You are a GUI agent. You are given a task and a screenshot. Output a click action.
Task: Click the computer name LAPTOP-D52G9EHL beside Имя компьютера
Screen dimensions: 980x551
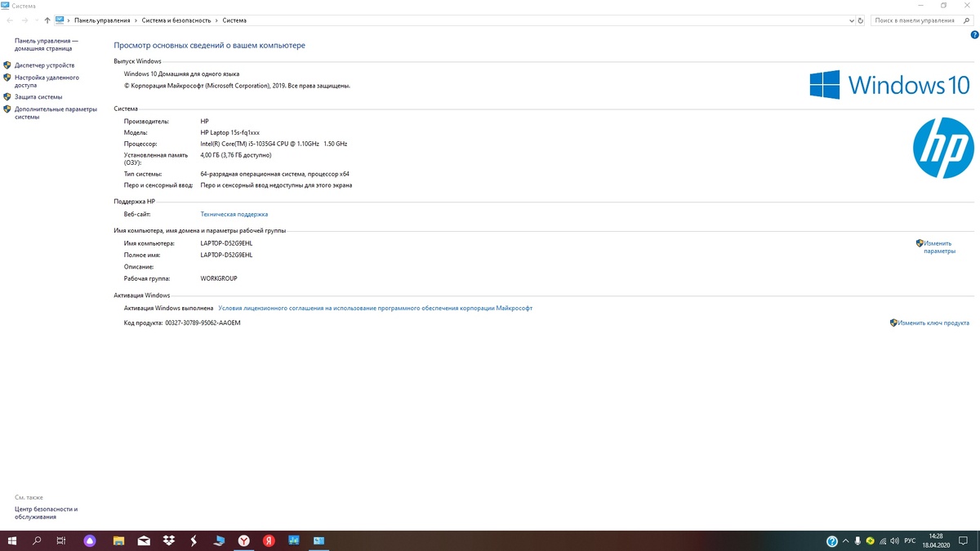(226, 243)
